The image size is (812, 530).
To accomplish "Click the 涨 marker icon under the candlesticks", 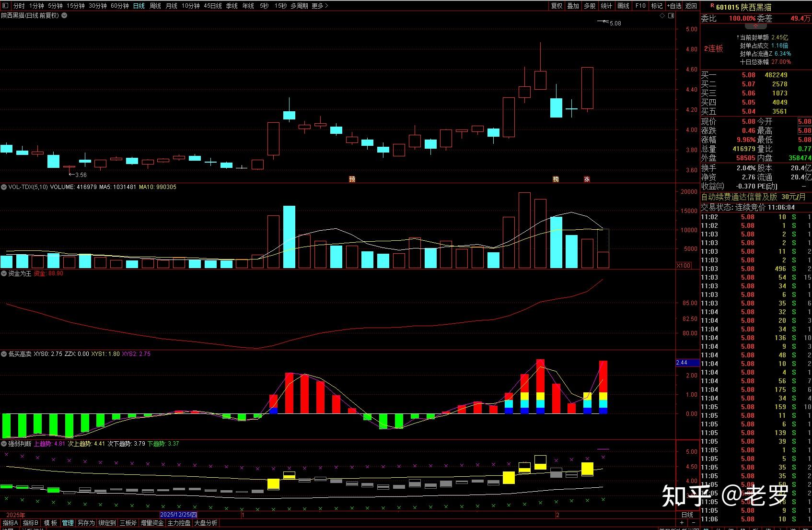I will [587, 179].
